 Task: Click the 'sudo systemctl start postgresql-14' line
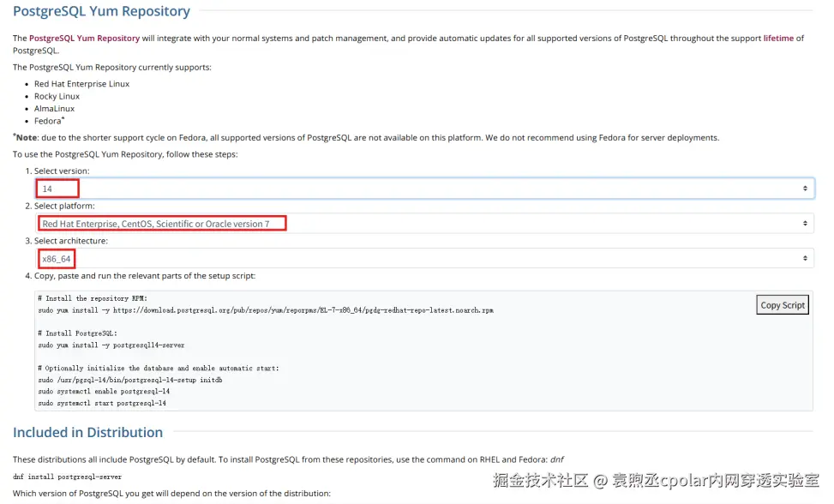102,404
